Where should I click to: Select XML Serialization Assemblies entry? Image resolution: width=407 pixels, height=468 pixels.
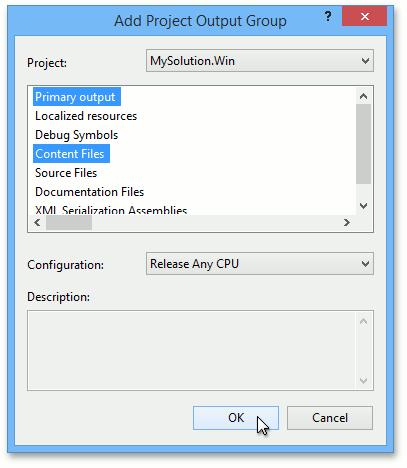tap(111, 210)
